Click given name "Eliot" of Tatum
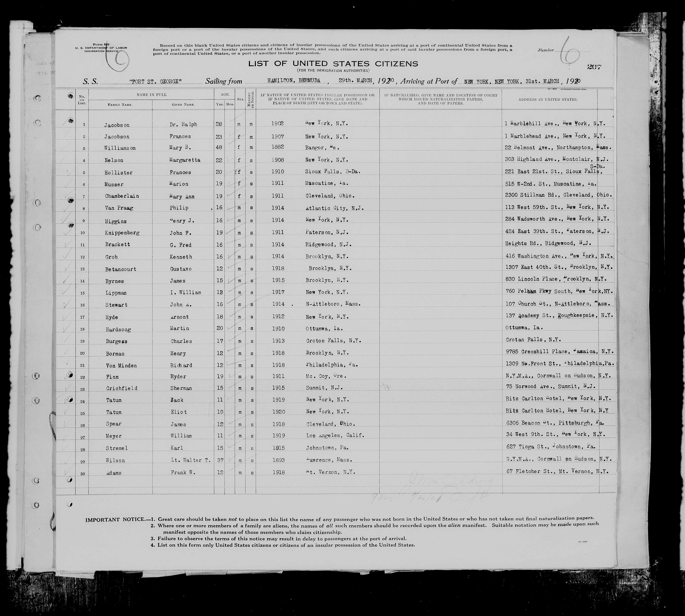This screenshot has height=616, width=685. 178,412
